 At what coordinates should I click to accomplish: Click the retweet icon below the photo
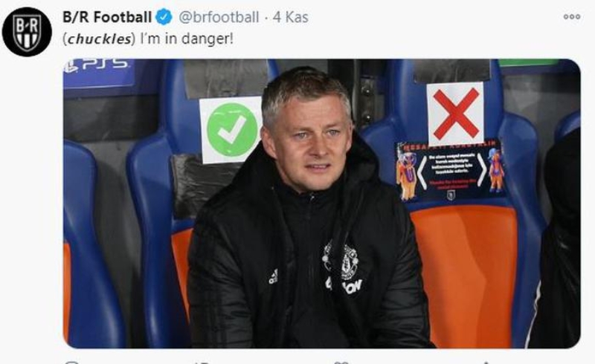tap(204, 363)
